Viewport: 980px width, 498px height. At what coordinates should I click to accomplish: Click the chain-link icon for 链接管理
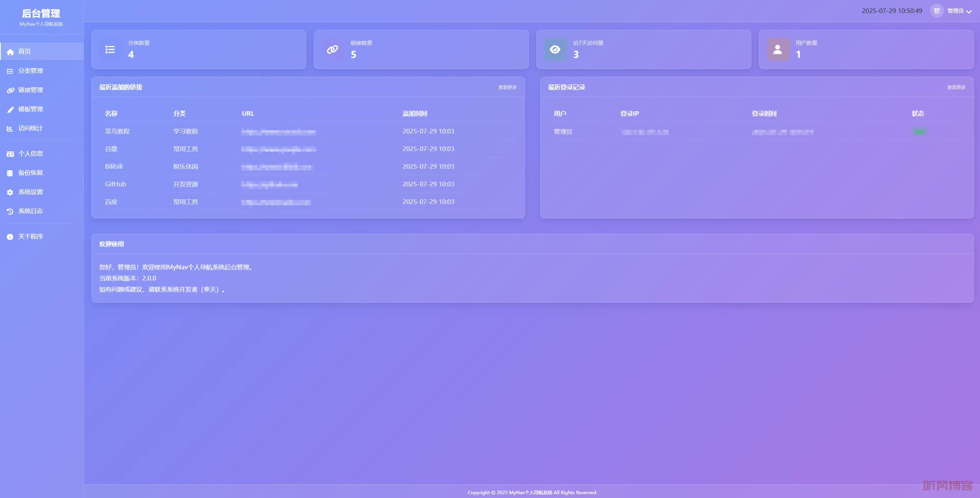point(10,90)
